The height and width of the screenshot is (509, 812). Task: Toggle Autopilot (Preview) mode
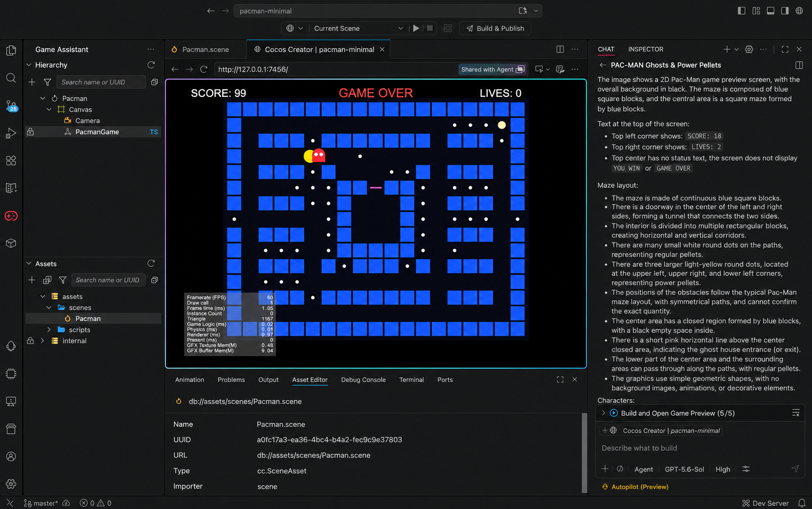pos(635,487)
